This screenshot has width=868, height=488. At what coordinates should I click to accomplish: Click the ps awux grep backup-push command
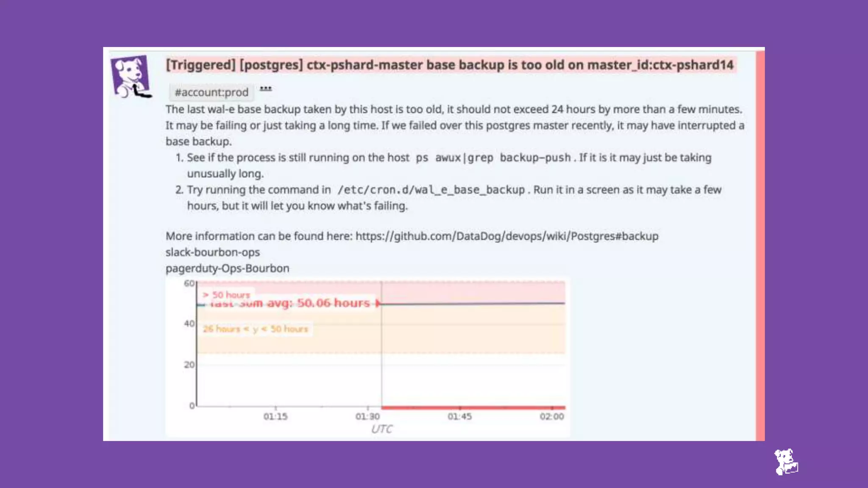tap(493, 158)
